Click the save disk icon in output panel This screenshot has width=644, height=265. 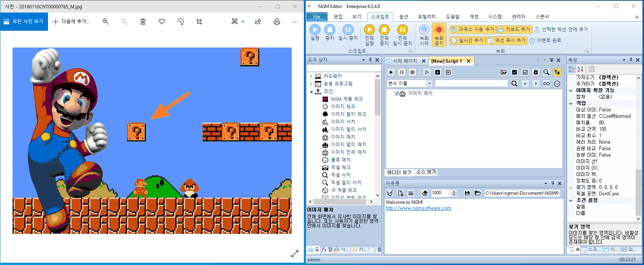(x=467, y=193)
